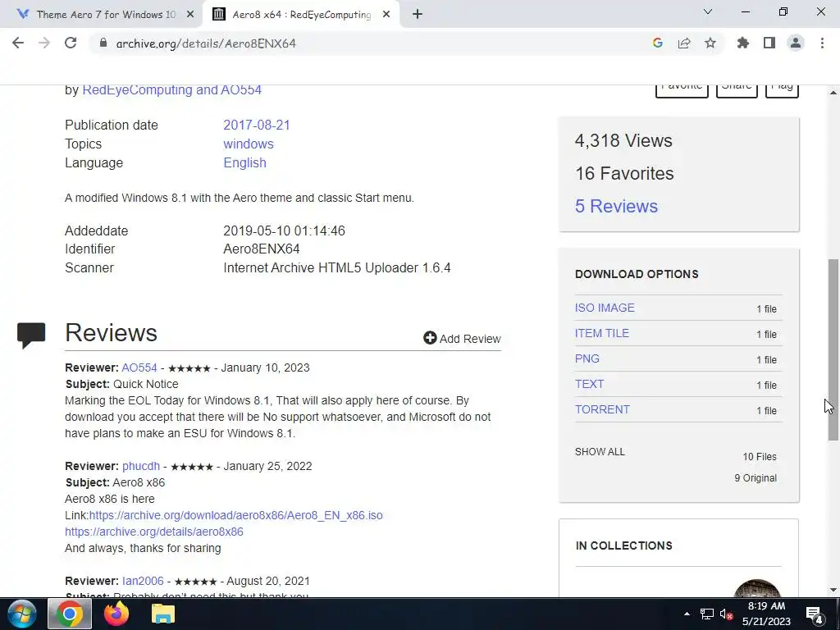Share this page via address bar icon
840x630 pixels.
coord(684,43)
